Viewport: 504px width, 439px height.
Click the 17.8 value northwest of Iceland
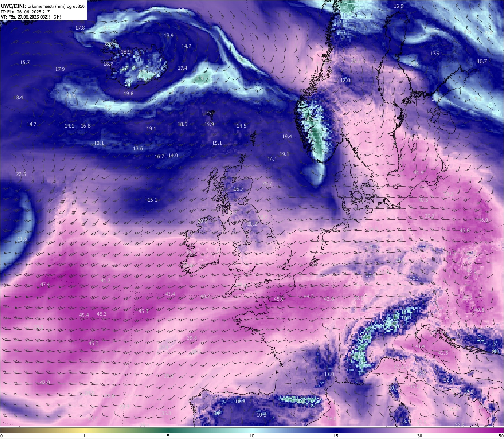80,28
